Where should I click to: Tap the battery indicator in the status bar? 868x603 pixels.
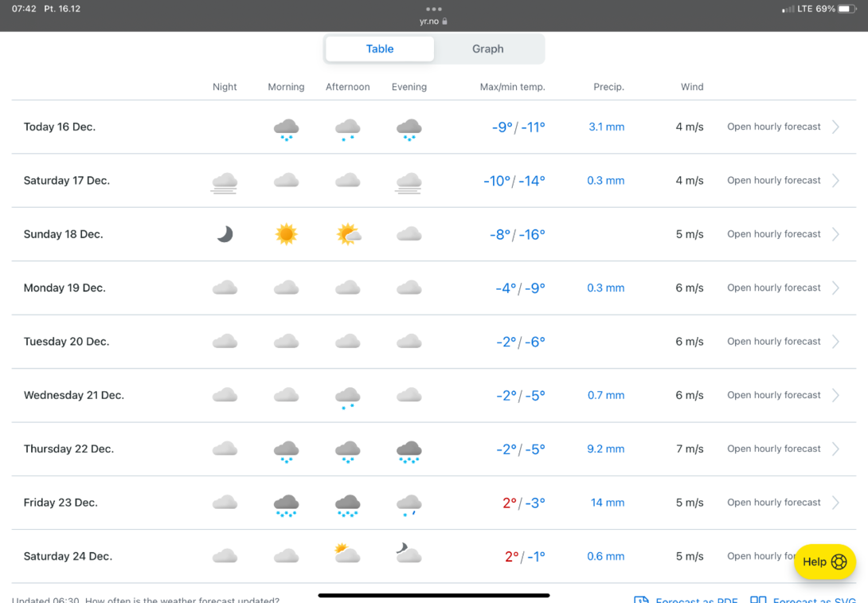847,9
